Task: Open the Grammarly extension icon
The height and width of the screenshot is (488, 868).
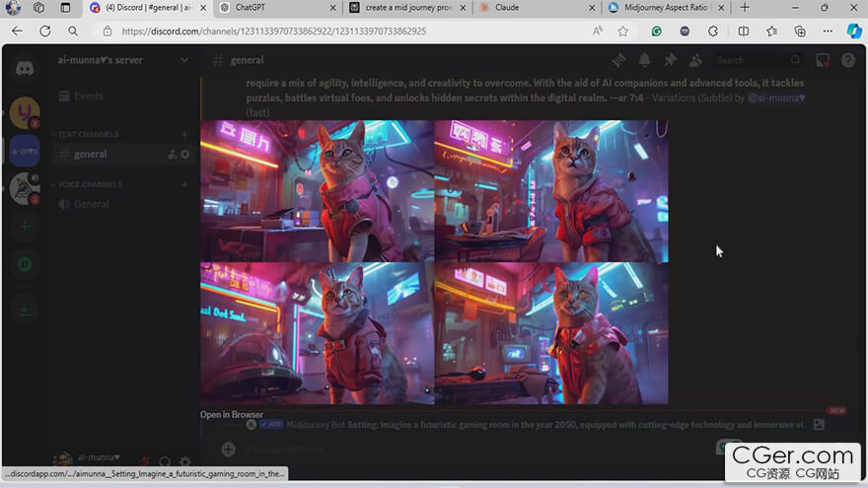Action: 657,31
